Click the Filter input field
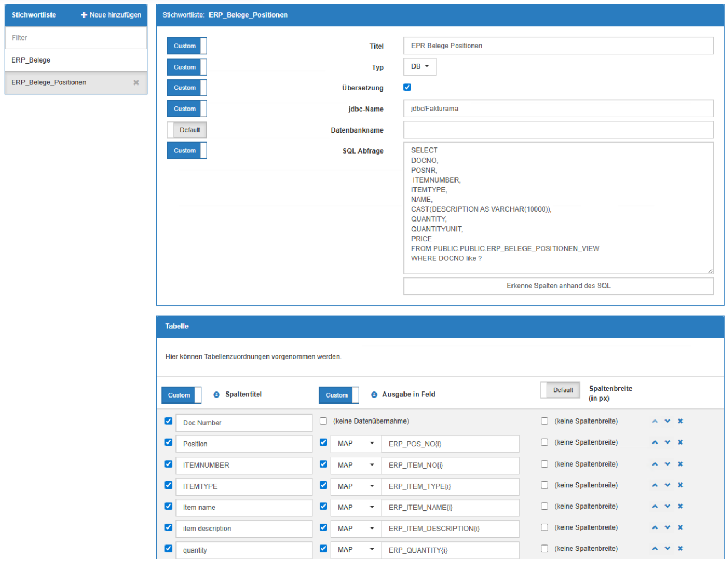The image size is (728, 562). tap(76, 38)
